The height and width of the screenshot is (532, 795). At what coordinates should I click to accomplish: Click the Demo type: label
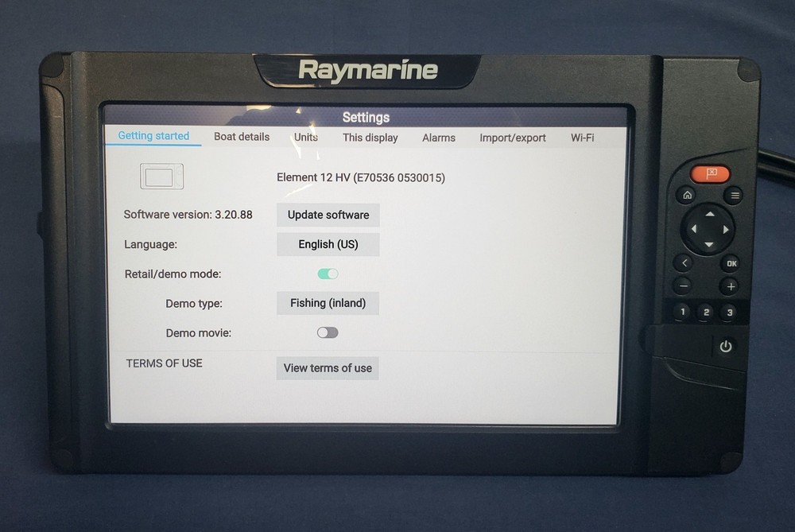click(x=194, y=303)
